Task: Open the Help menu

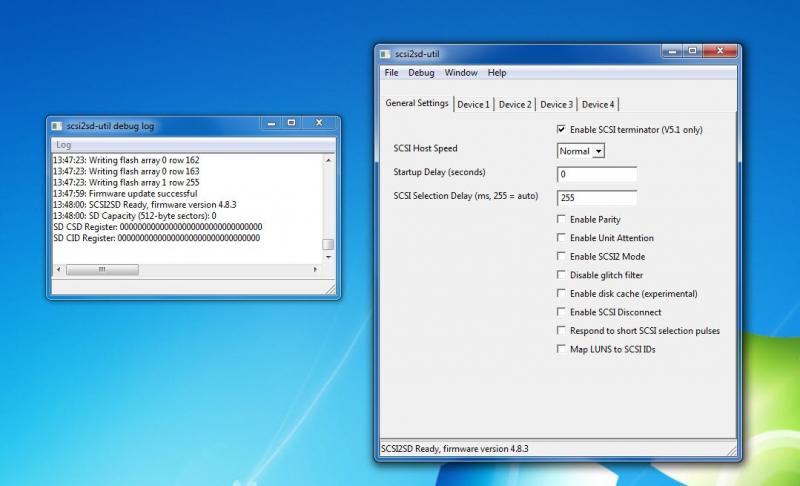Action: click(x=497, y=72)
